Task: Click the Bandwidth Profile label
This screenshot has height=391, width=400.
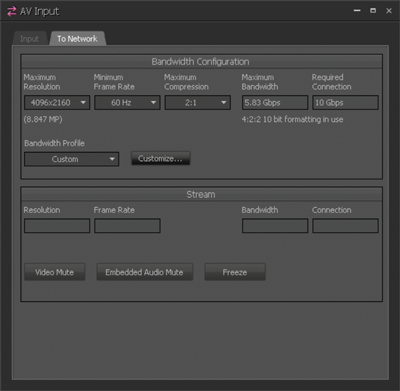Action: (x=54, y=143)
